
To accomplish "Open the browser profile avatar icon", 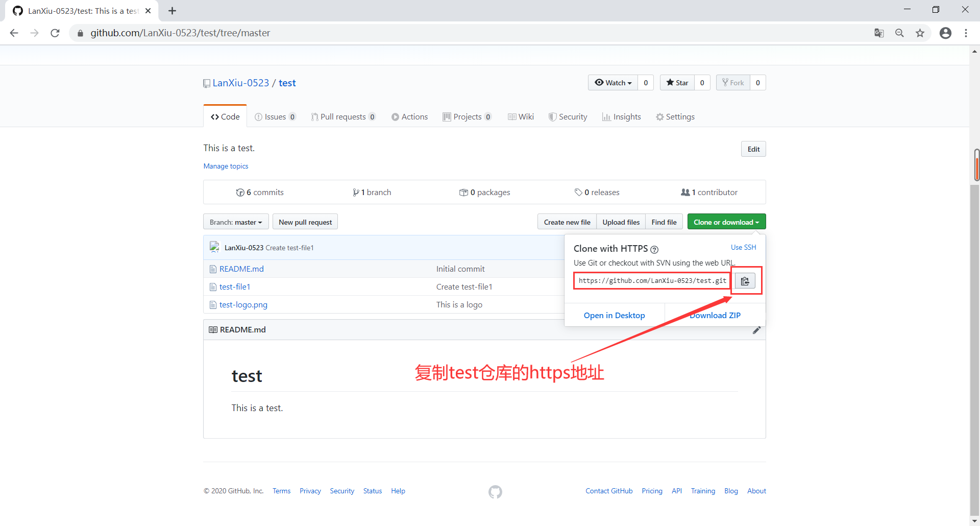I will click(945, 33).
